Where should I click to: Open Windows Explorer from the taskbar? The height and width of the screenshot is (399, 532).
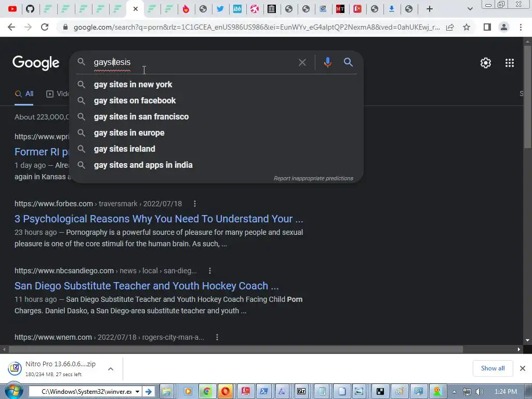point(167,392)
